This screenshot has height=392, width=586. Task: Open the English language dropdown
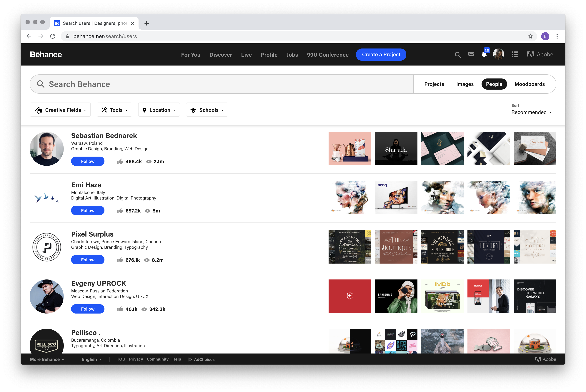[x=91, y=359]
